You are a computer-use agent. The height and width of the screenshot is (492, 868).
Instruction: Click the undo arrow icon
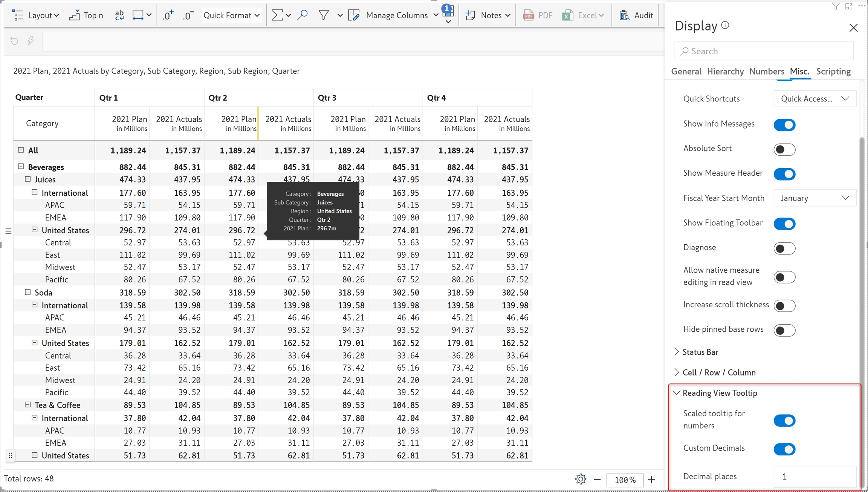point(14,41)
